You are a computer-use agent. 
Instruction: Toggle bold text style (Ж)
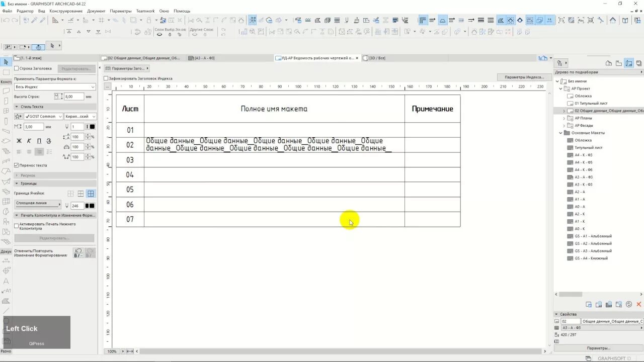[19, 141]
